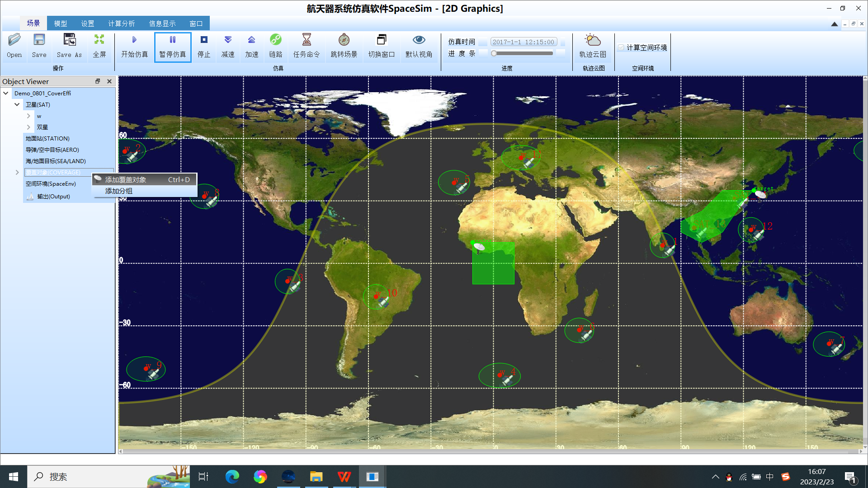Open 轨迹云图 weather icon
The image size is (868, 488).
593,46
